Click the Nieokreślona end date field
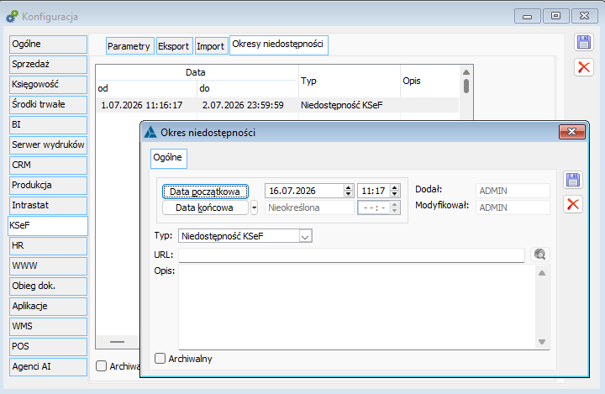Screen dimensions: 605x394 tap(309, 208)
